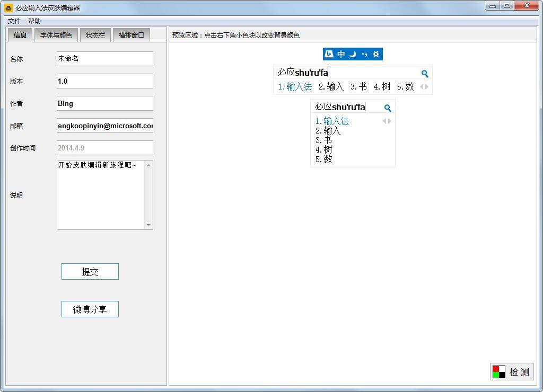Screen dimensions: 543x392
Task: Switch to the 状态栏 tab
Action: (x=95, y=35)
